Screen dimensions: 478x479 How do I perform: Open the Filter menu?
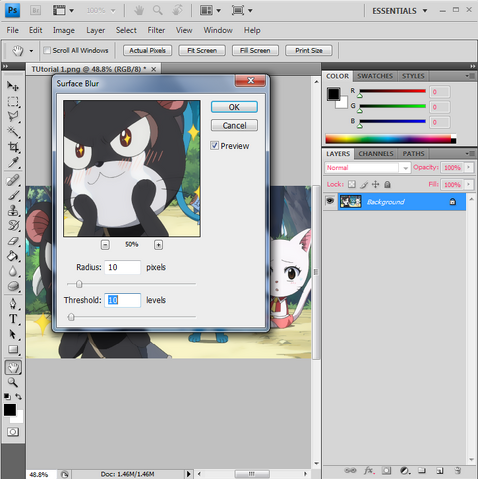pyautogui.click(x=156, y=30)
